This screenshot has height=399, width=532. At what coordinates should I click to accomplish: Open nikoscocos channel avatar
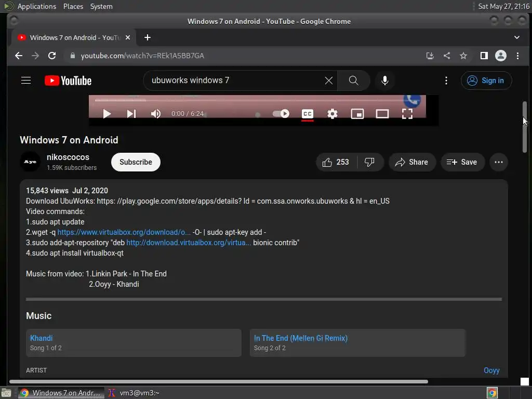click(x=30, y=162)
